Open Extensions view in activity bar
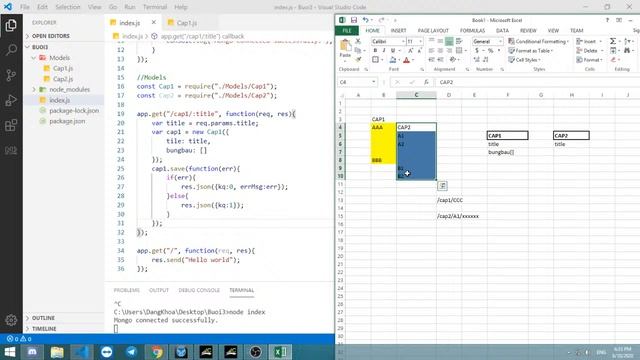The width and height of the screenshot is (640, 360). click(x=11, y=125)
